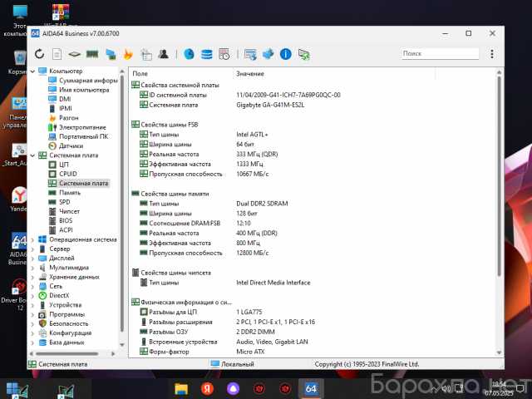Screen dimensions: 532x399
Task: Click the user silhouette toolbar icon
Action: click(164, 53)
